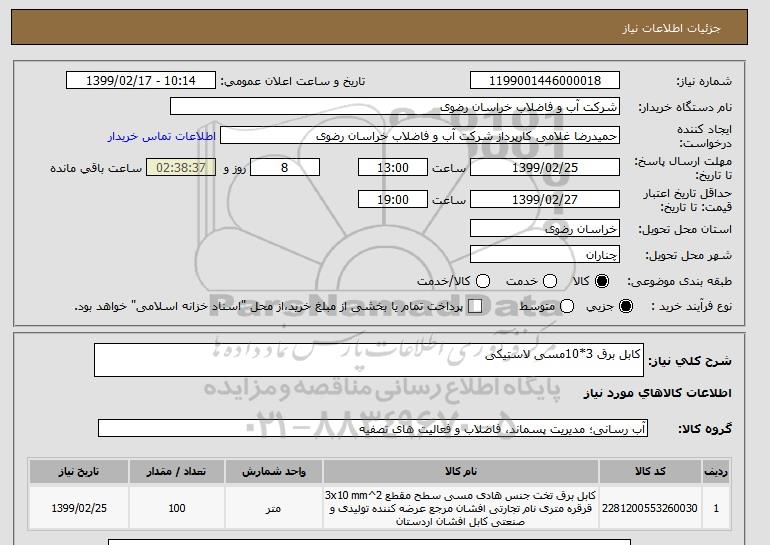
Task: Select the خدمت radio button
Action: coord(550,281)
